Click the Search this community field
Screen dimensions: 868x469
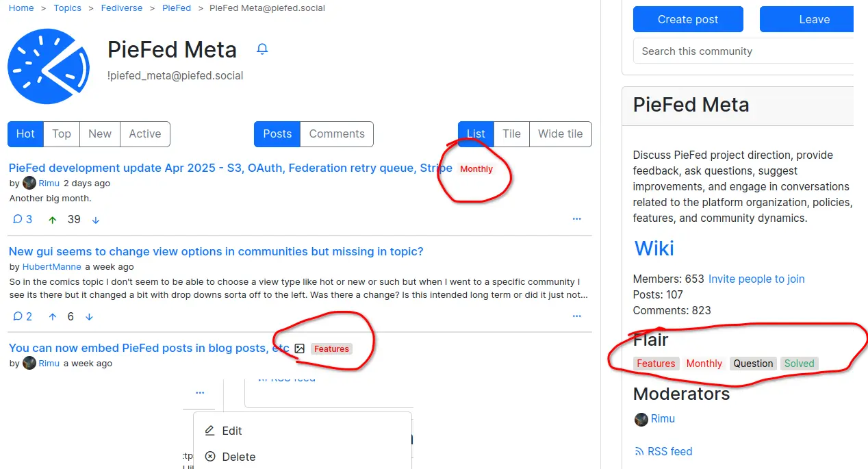(743, 51)
